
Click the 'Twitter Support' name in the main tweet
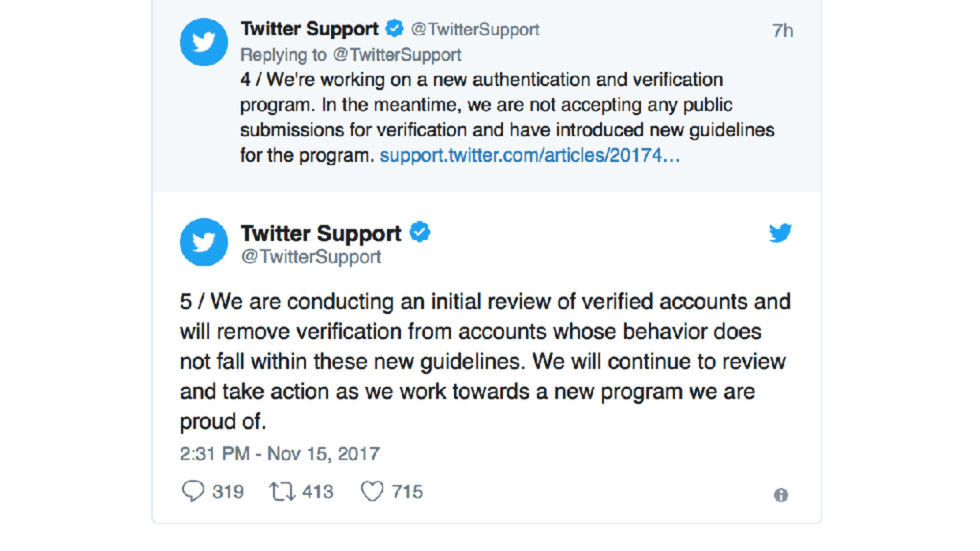[x=321, y=233]
